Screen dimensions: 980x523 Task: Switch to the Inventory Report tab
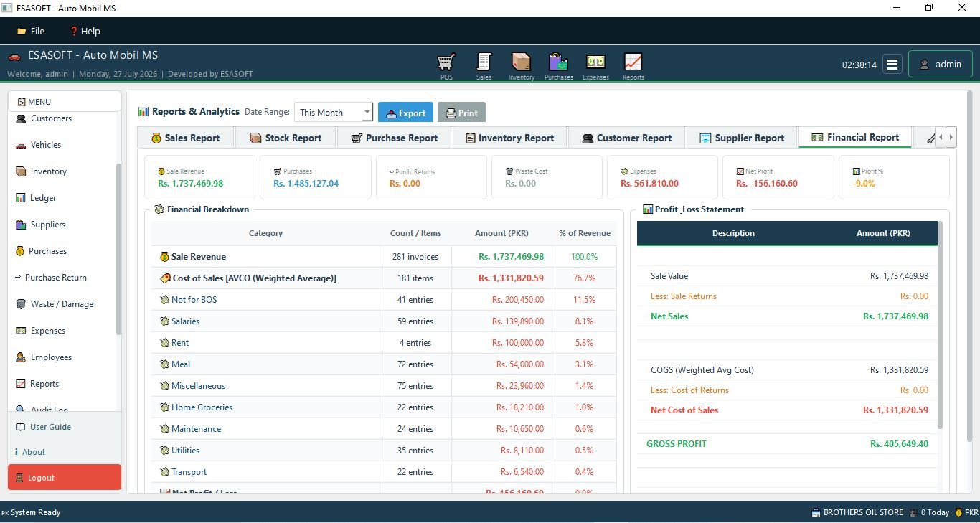[509, 138]
